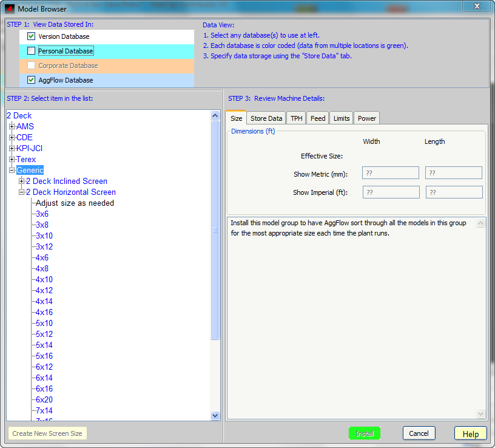Open Help for the Model Browser
The image size is (495, 448).
pyautogui.click(x=470, y=433)
